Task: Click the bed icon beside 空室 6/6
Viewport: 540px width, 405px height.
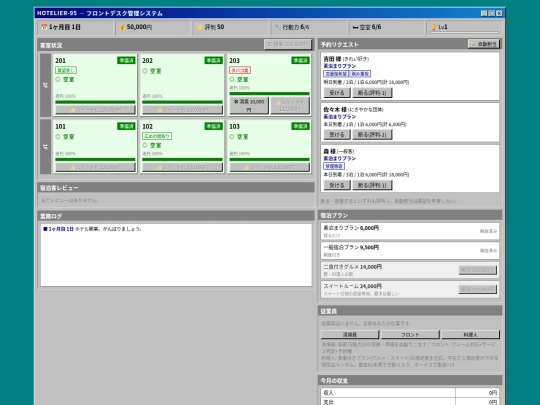Action: click(x=355, y=27)
